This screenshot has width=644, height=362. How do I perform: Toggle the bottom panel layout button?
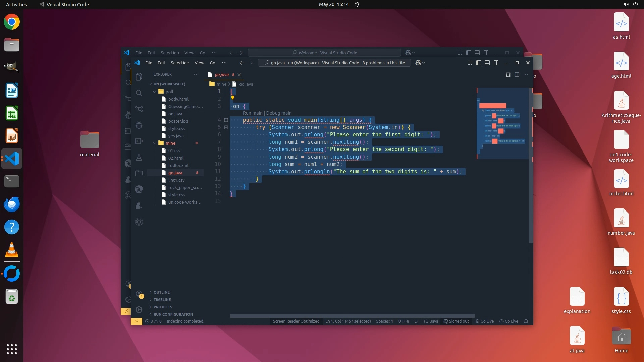pyautogui.click(x=487, y=63)
